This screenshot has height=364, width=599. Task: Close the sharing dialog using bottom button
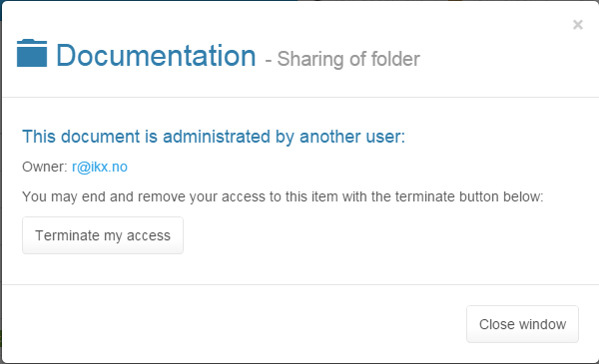pos(522,324)
